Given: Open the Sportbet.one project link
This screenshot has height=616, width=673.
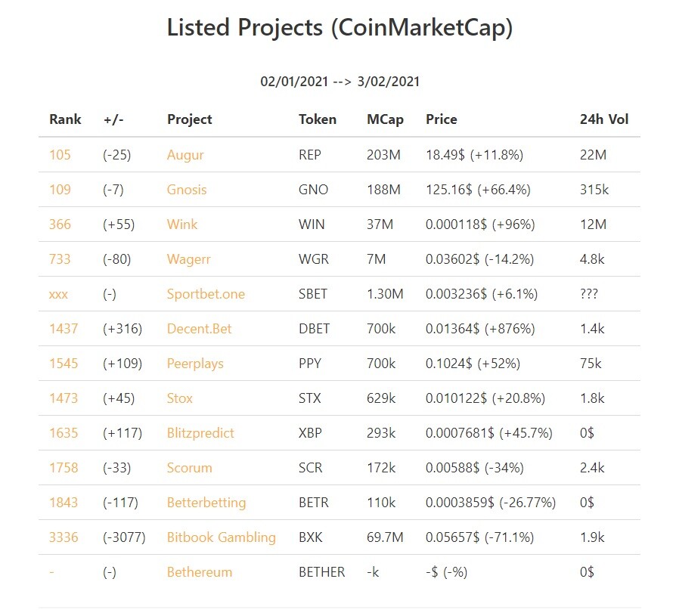Looking at the screenshot, I should pos(206,294).
